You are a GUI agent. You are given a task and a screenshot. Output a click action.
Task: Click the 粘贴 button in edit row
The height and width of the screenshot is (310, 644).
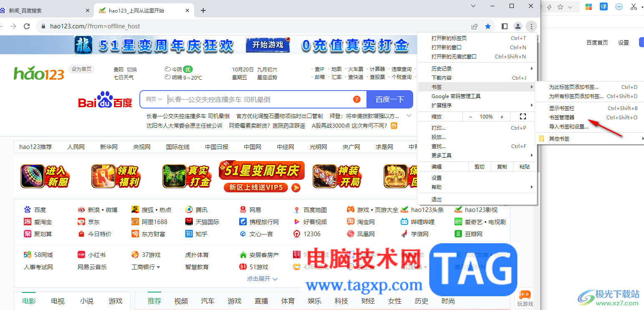[x=525, y=167]
